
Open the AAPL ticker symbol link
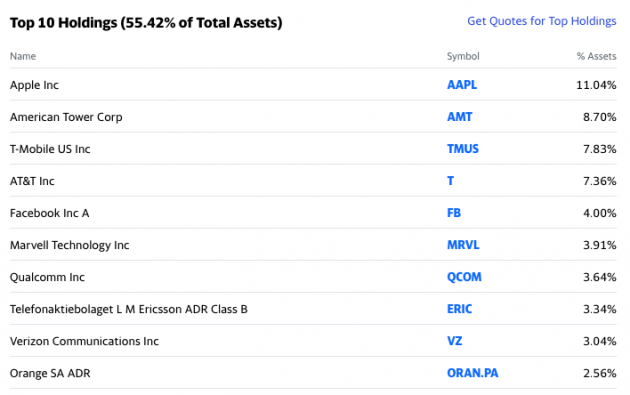(x=462, y=85)
